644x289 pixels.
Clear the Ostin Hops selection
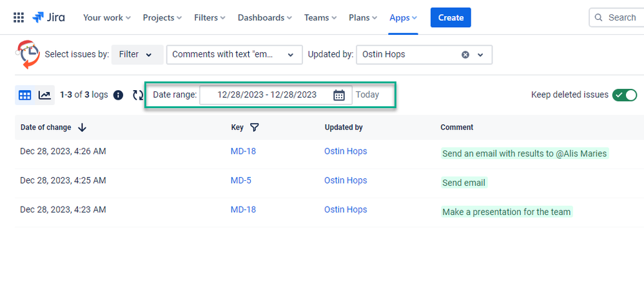coord(465,55)
